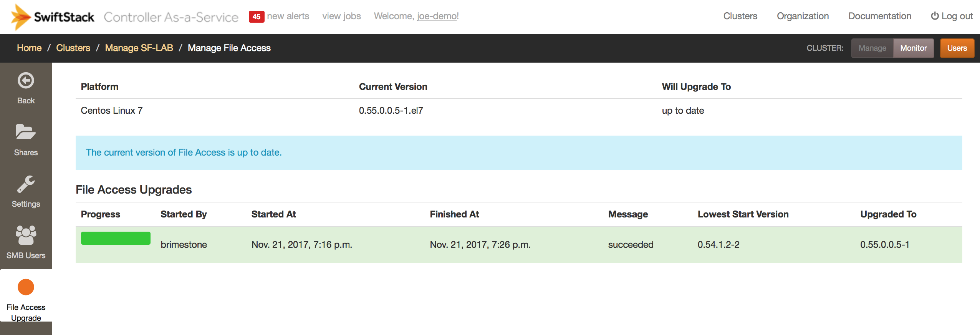The height and width of the screenshot is (335, 980).
Task: Log out of the controller
Action: pos(952,16)
